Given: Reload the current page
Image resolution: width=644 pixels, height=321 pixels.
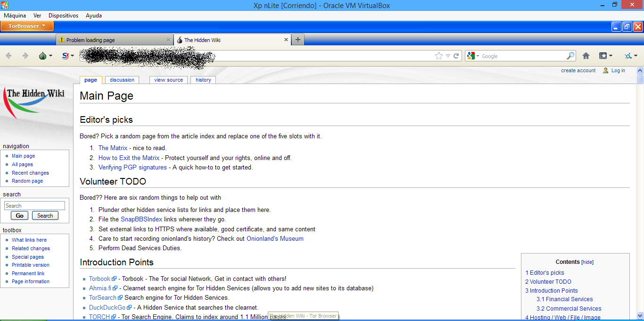Looking at the screenshot, I should click(x=456, y=56).
